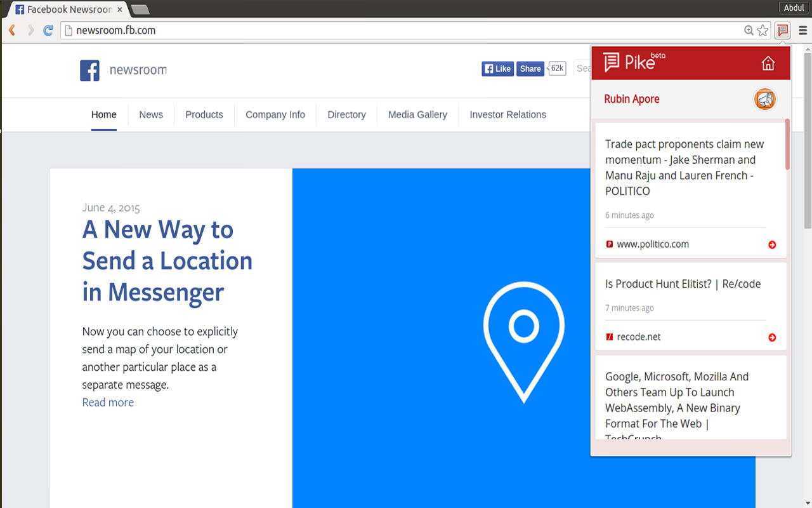This screenshot has height=508, width=812.
Task: Click the Facebook Share button
Action: (530, 69)
